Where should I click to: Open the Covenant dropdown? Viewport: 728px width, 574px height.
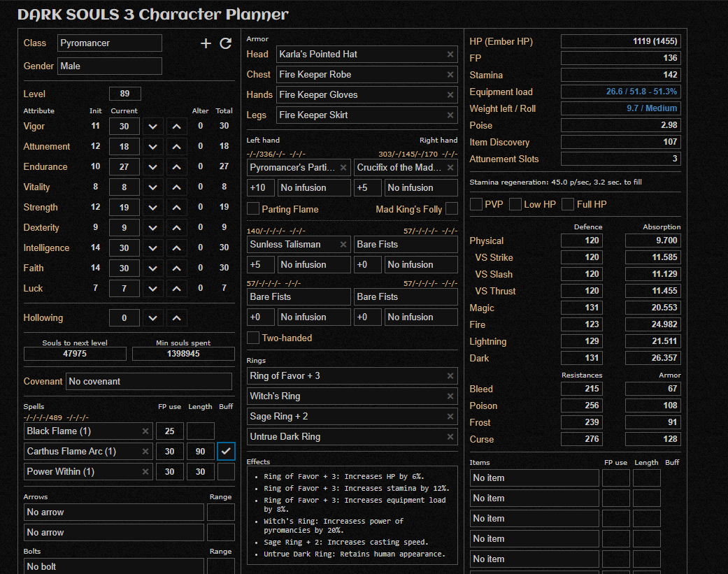pos(149,382)
